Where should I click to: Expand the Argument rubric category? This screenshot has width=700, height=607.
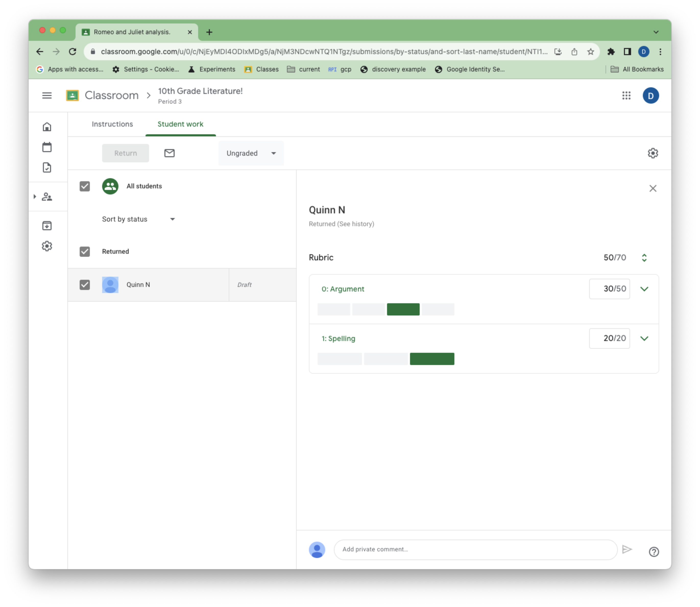[x=644, y=289]
